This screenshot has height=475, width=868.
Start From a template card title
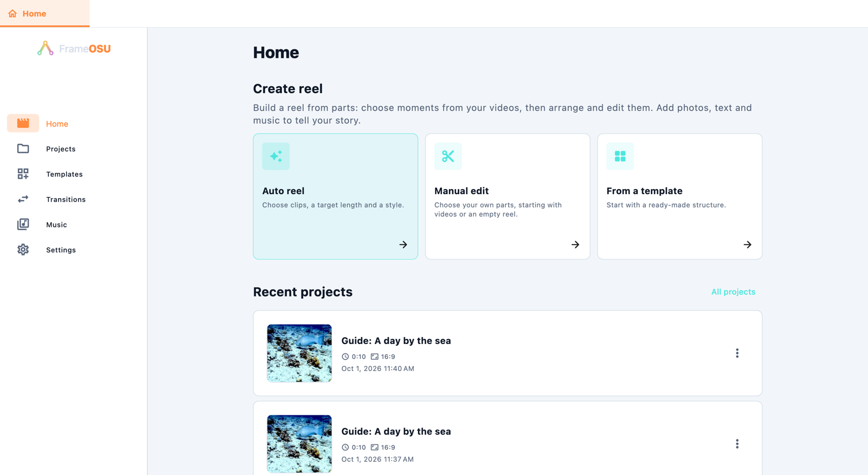click(x=644, y=191)
